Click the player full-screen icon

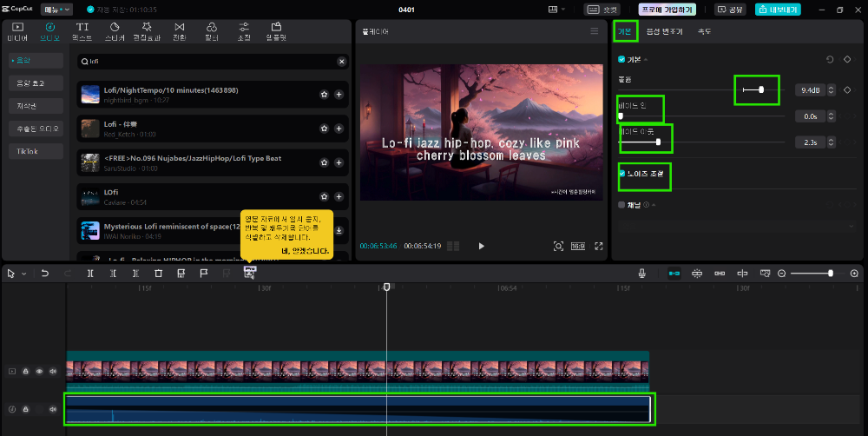click(598, 246)
